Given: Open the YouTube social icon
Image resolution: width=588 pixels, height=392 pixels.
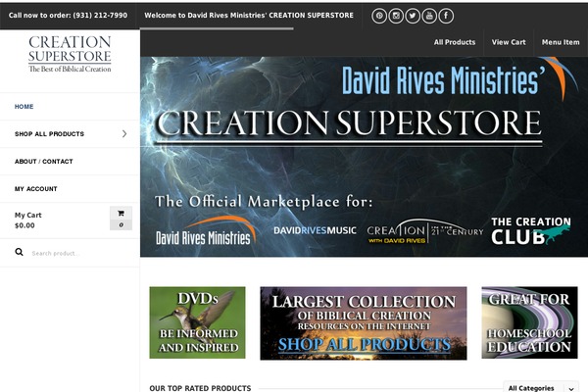Looking at the screenshot, I should tap(429, 16).
